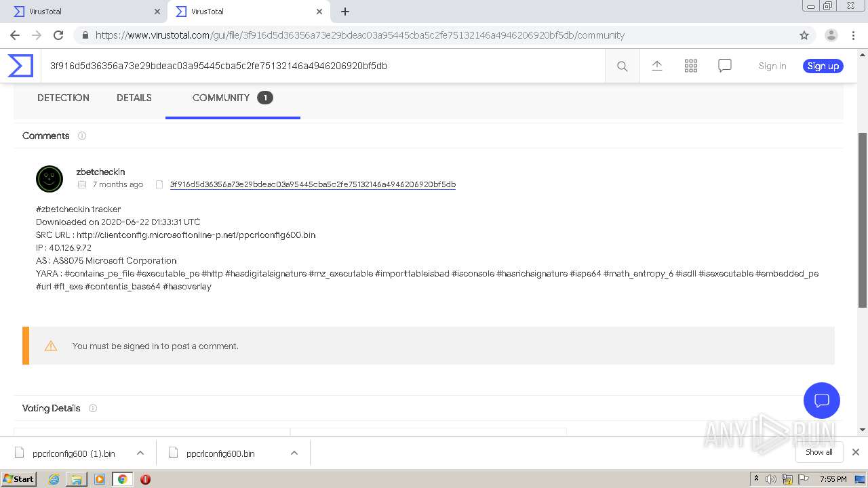
Task: Open the blue chat floating button
Action: [821, 400]
